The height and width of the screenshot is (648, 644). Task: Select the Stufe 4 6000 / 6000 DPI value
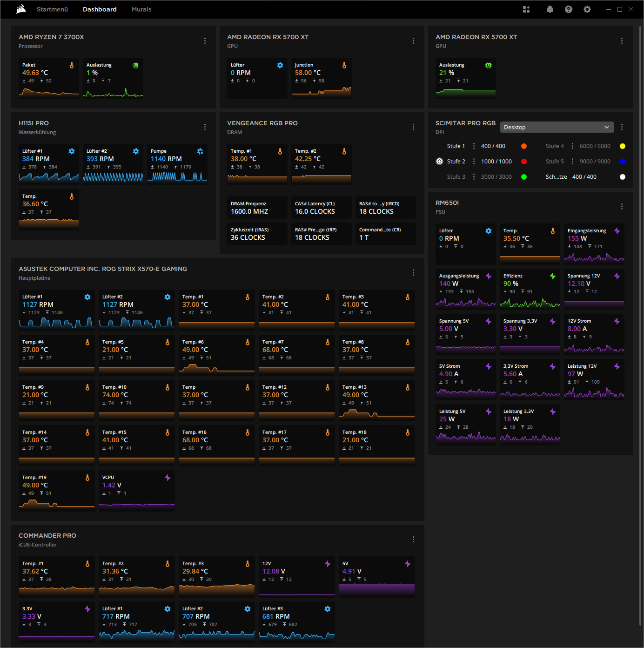click(595, 146)
